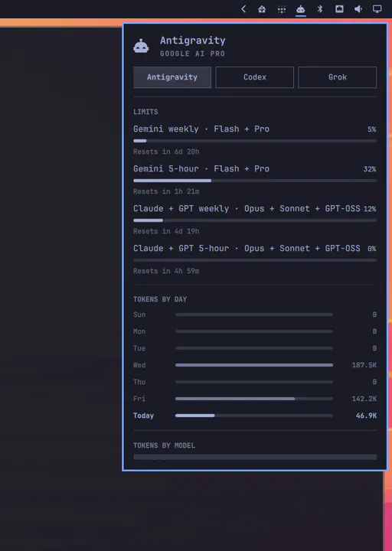The image size is (392, 551).
Task: Click the 12% usage value
Action: coord(370,209)
